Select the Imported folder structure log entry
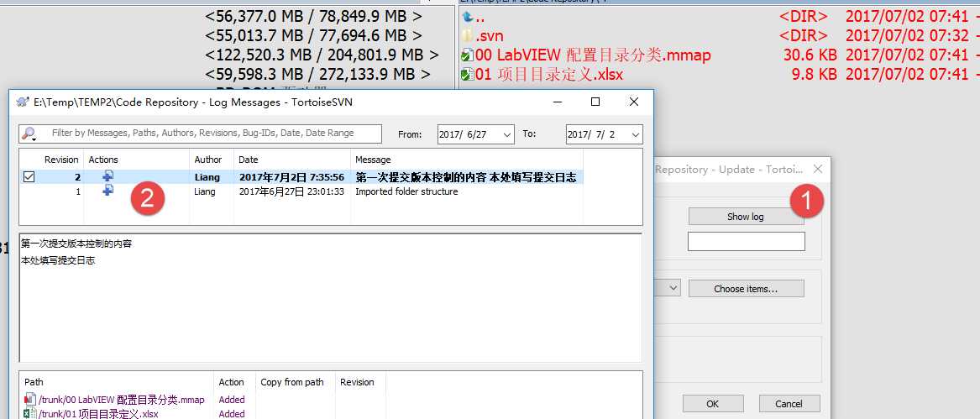Screen dimensions: 980x419 tap(406, 191)
